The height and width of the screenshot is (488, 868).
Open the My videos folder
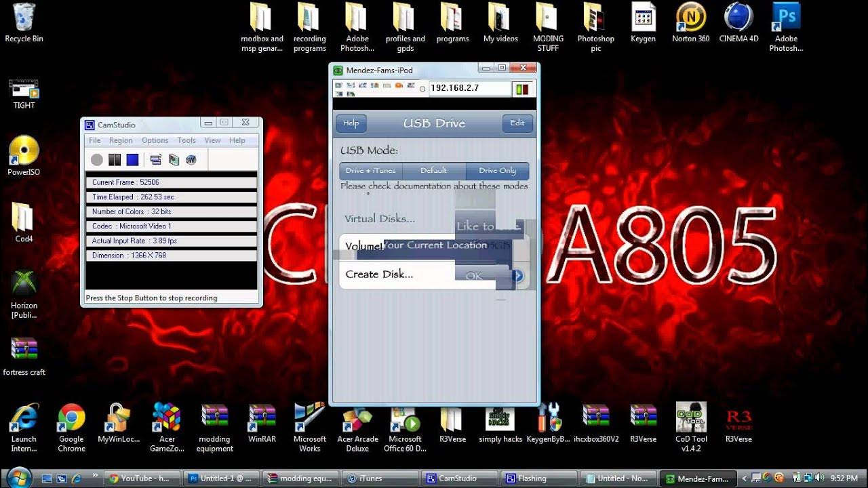tap(500, 23)
